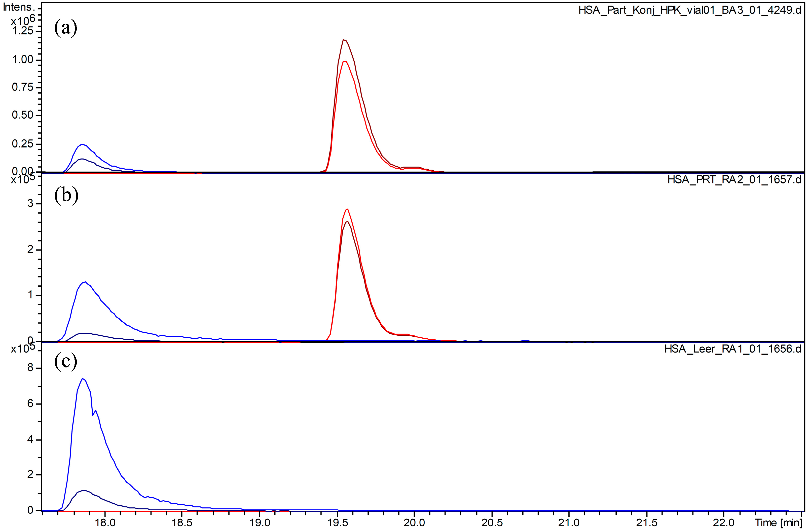Click the tall blue peak apex in panel (c)

click(x=83, y=378)
